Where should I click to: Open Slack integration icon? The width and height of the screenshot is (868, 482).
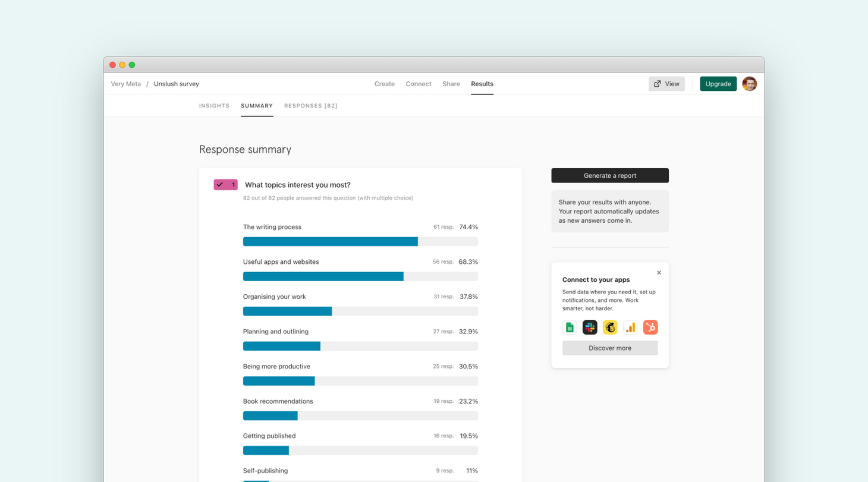coord(590,327)
